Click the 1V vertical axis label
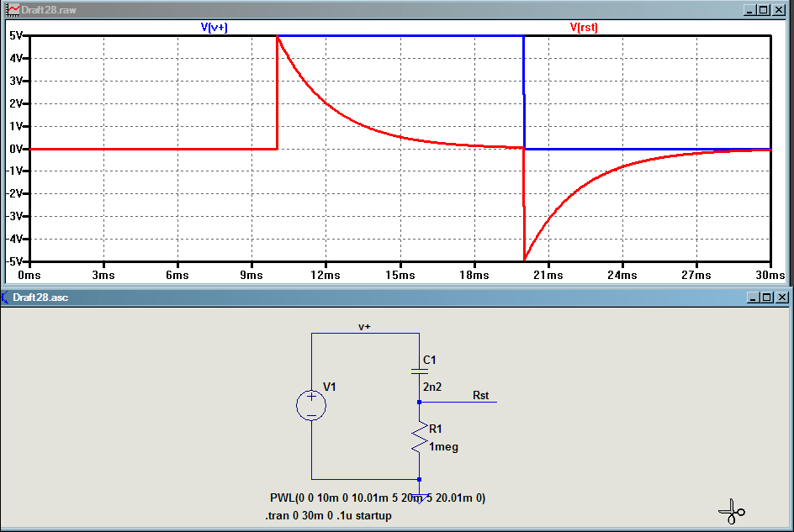 [16, 126]
